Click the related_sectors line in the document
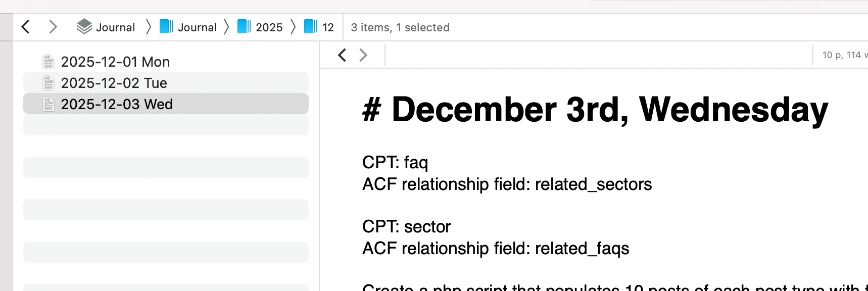 (x=507, y=184)
